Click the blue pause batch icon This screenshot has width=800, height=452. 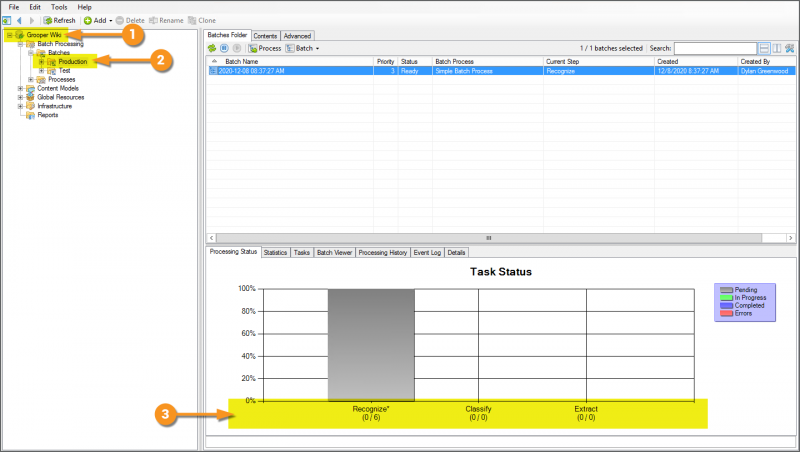[224, 48]
